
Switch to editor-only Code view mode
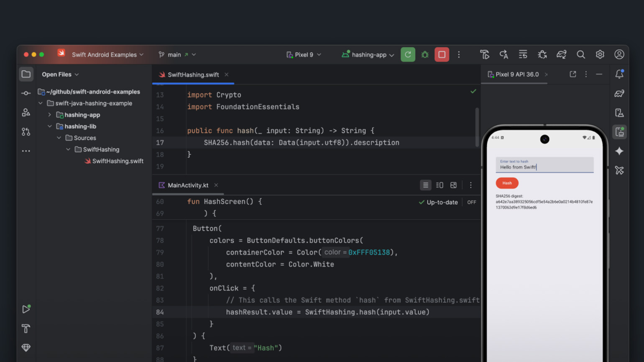point(425,185)
